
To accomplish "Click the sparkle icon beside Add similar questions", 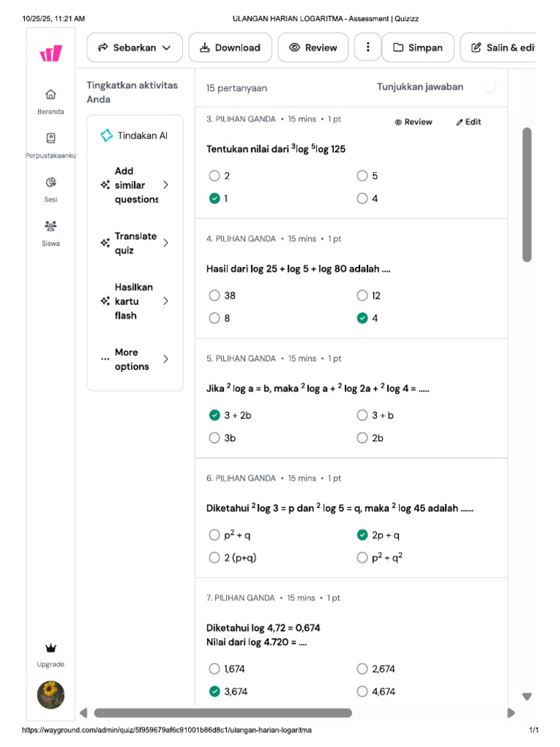I will click(x=105, y=185).
